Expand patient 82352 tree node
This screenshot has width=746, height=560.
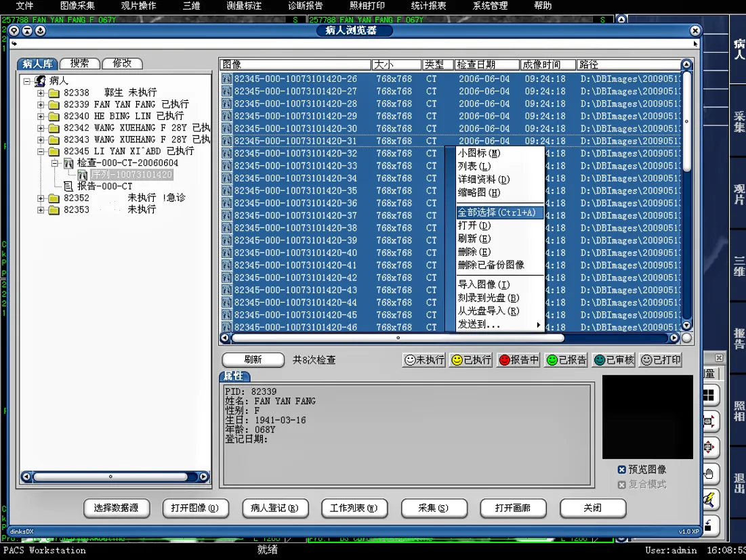[x=41, y=198]
